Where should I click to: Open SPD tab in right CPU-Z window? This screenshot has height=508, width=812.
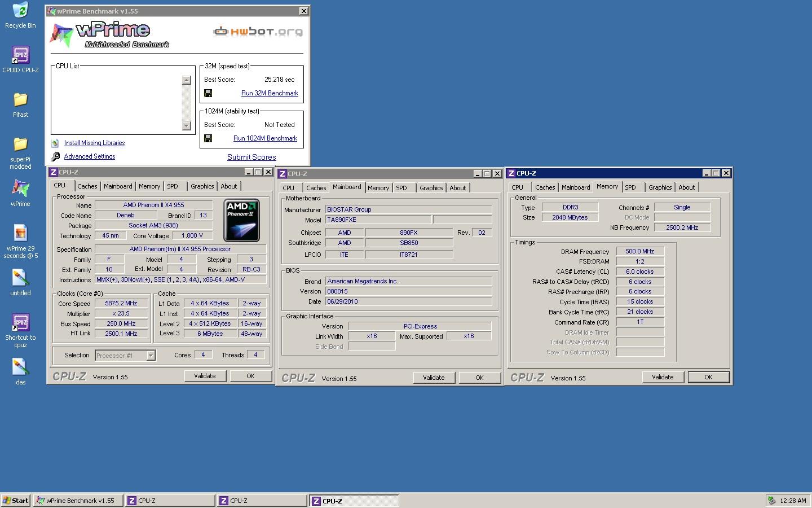[630, 187]
